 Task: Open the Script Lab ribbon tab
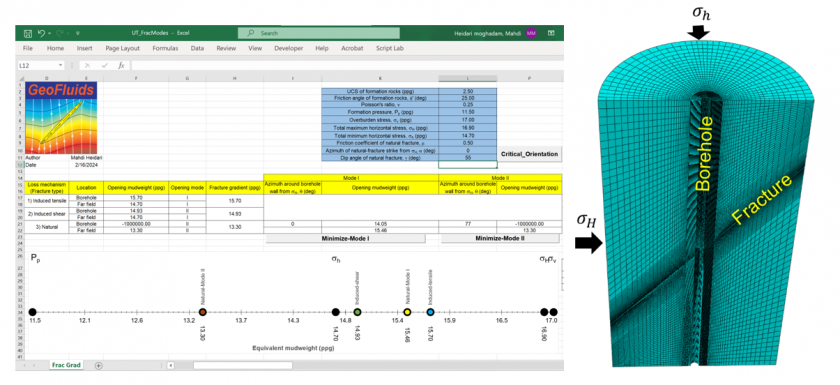389,48
